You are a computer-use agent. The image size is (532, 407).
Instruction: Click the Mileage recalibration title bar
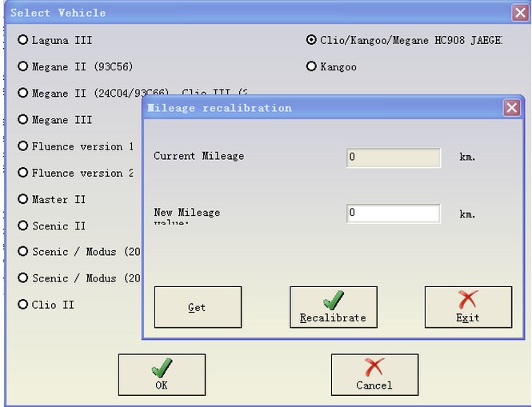[x=322, y=108]
